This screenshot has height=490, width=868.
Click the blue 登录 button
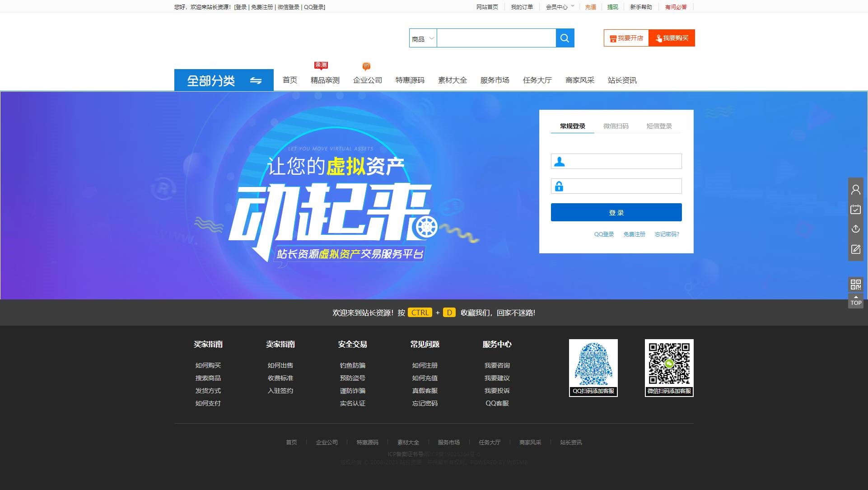pyautogui.click(x=616, y=212)
